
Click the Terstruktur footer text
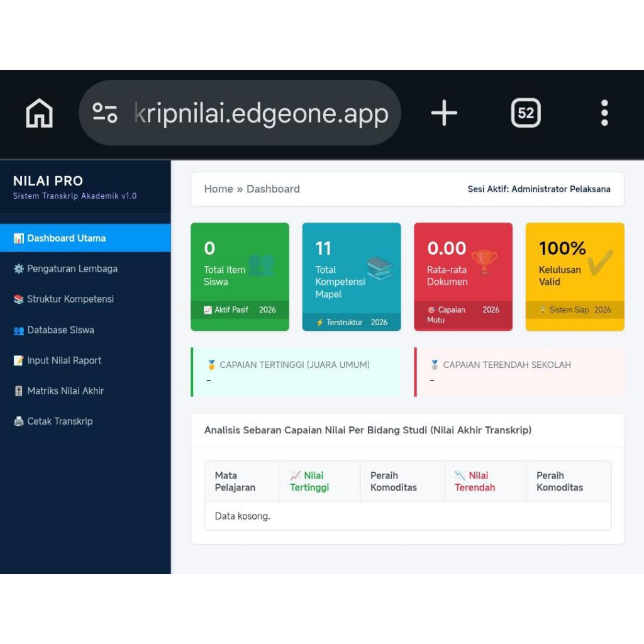click(344, 323)
